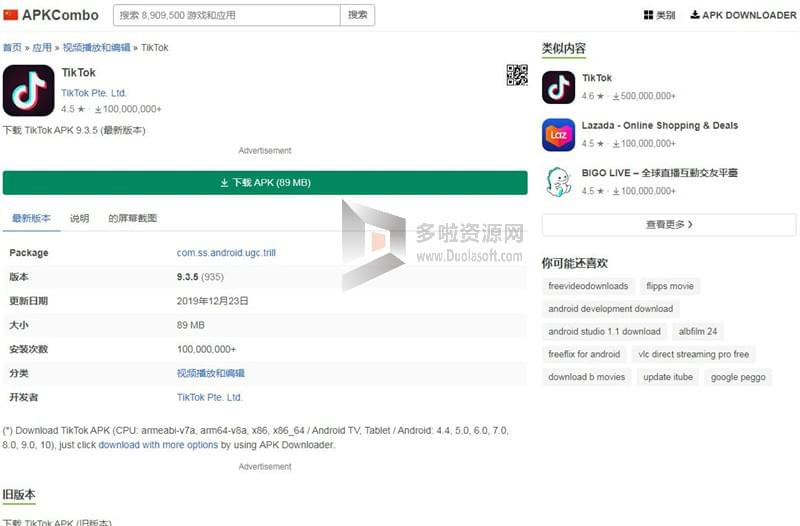Click the 旧版本 section heading
800x526 pixels.
click(19, 494)
